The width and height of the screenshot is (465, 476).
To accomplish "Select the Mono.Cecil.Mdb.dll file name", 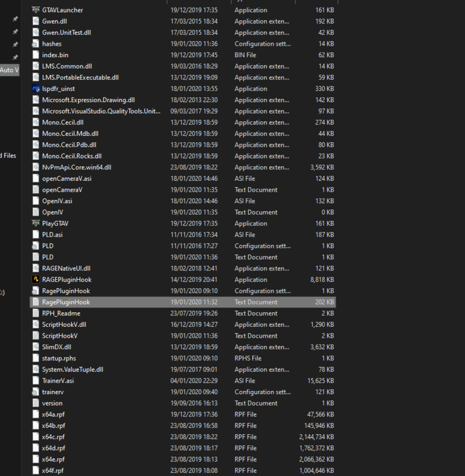I will (x=70, y=133).
